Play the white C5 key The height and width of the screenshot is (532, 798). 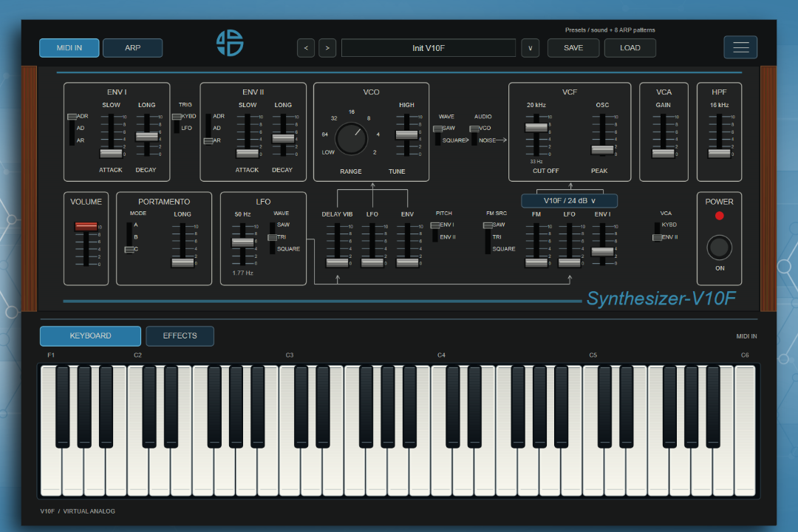pyautogui.click(x=593, y=471)
